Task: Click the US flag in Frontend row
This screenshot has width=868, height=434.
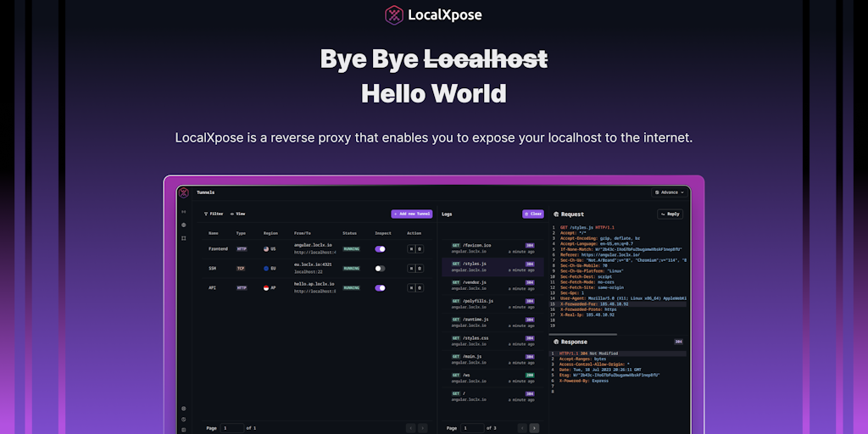Action: click(x=265, y=249)
